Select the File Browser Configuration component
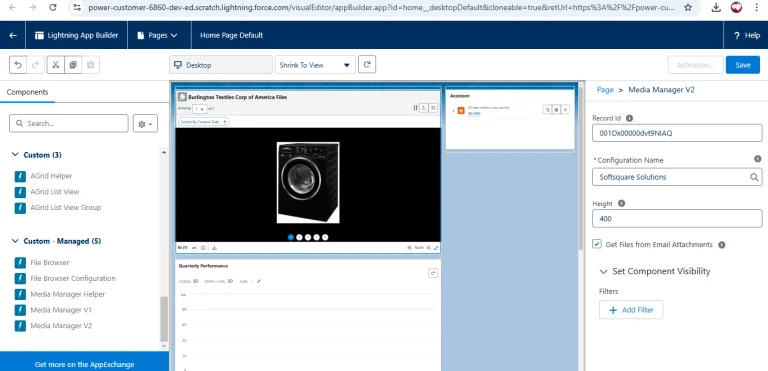Viewport: 768px width, 371px height. pos(73,278)
